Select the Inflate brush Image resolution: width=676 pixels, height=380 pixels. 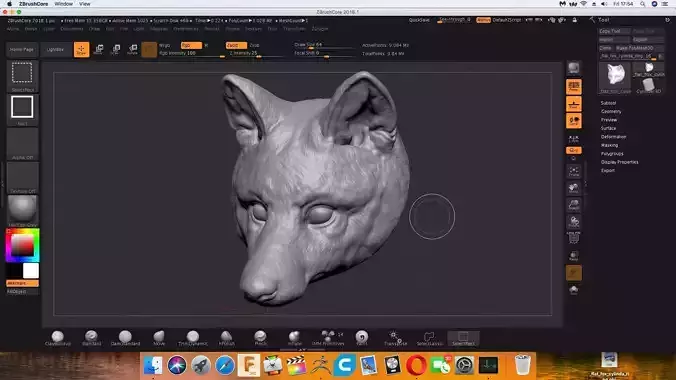294,338
